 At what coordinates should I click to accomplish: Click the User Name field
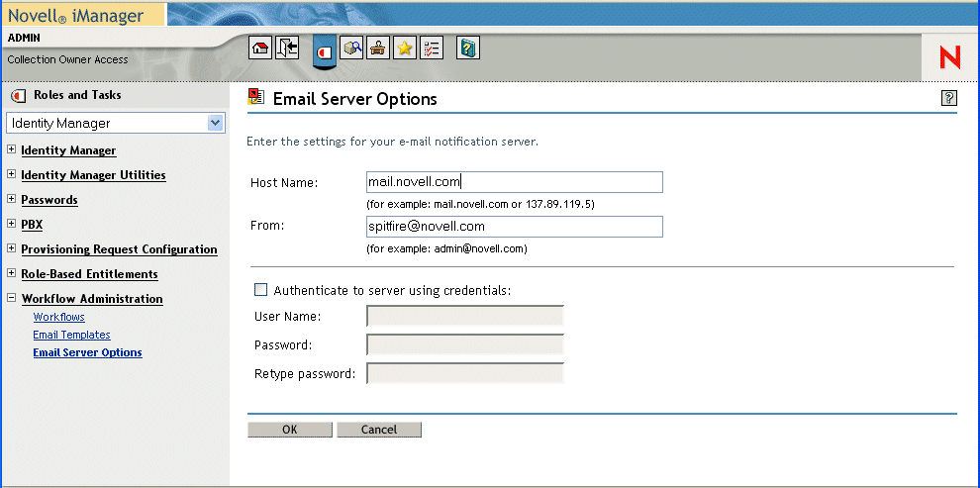465,316
